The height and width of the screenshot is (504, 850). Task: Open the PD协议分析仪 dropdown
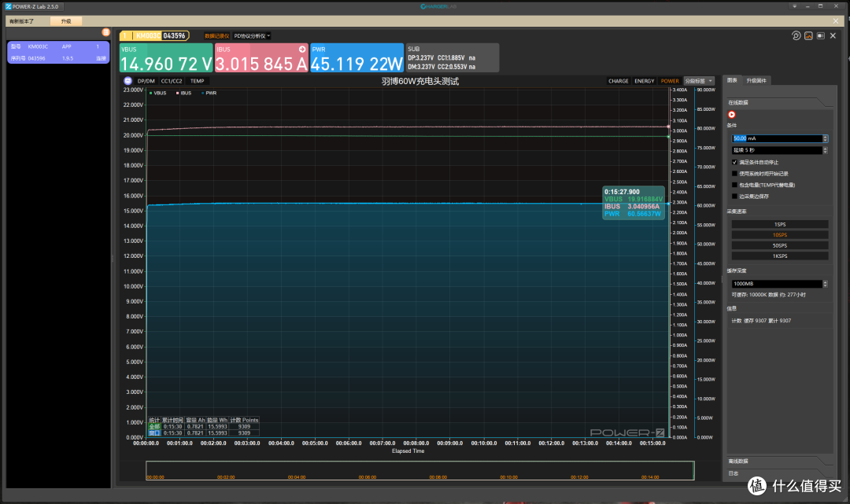click(x=252, y=36)
